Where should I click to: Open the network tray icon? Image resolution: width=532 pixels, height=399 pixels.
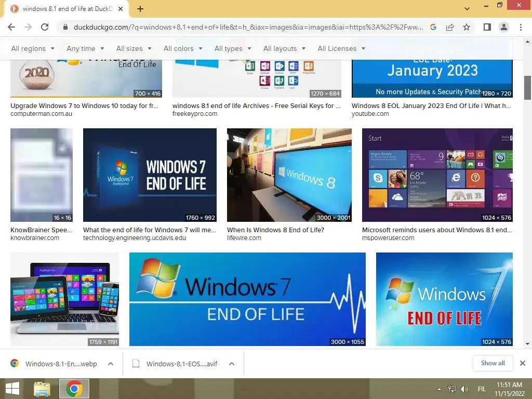pos(451,389)
